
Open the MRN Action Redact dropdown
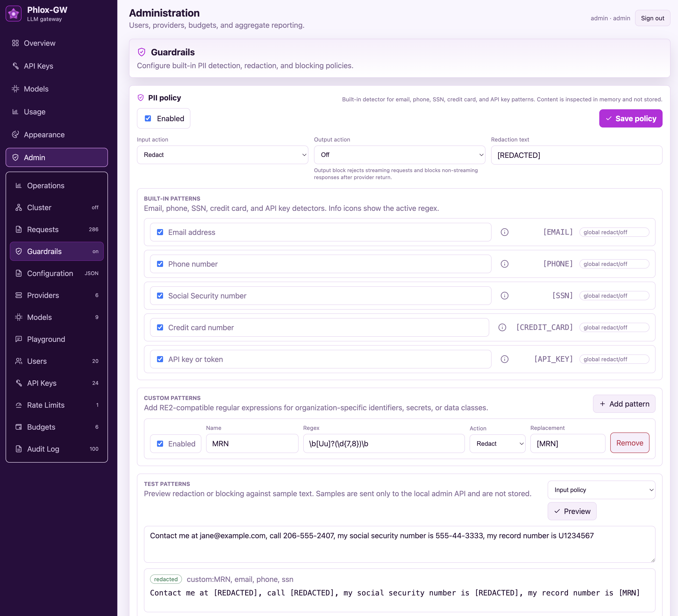497,444
